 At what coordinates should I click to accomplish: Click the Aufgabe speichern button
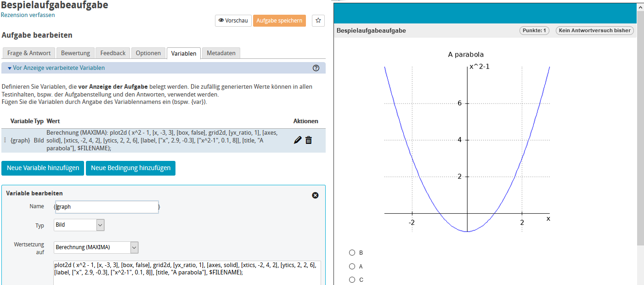coord(279,21)
